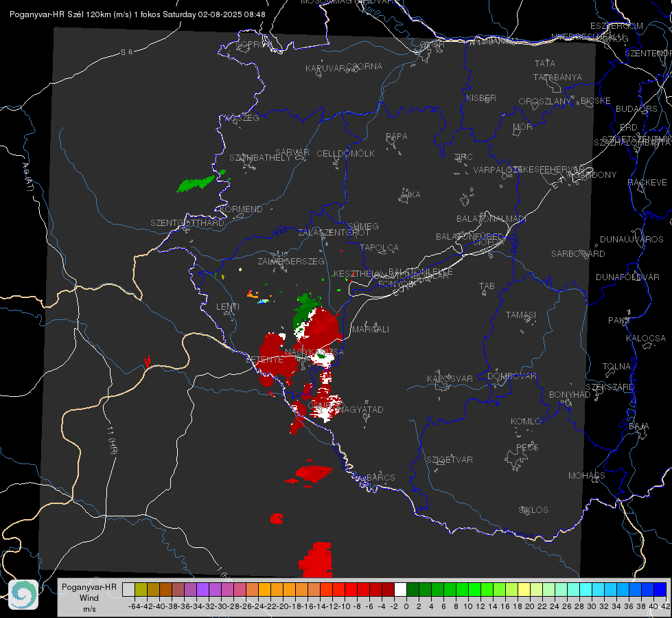Screen dimensions: 672x618
Task: Click the KALOCSA label
Action: pos(646,339)
